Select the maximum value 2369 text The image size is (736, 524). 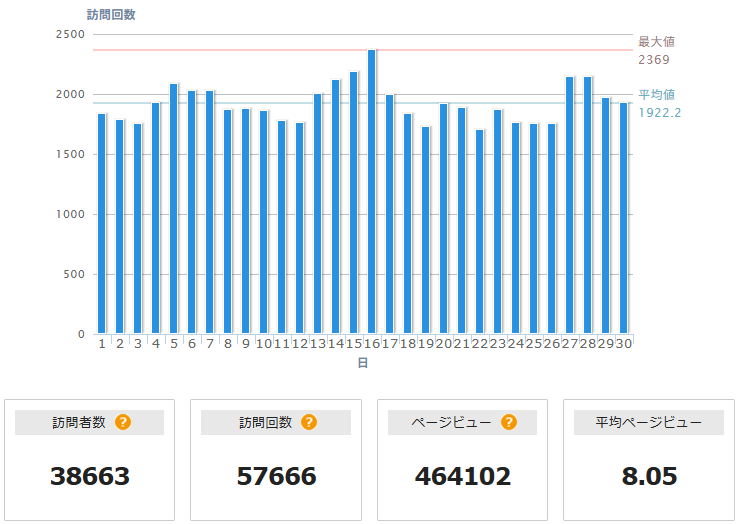click(654, 60)
